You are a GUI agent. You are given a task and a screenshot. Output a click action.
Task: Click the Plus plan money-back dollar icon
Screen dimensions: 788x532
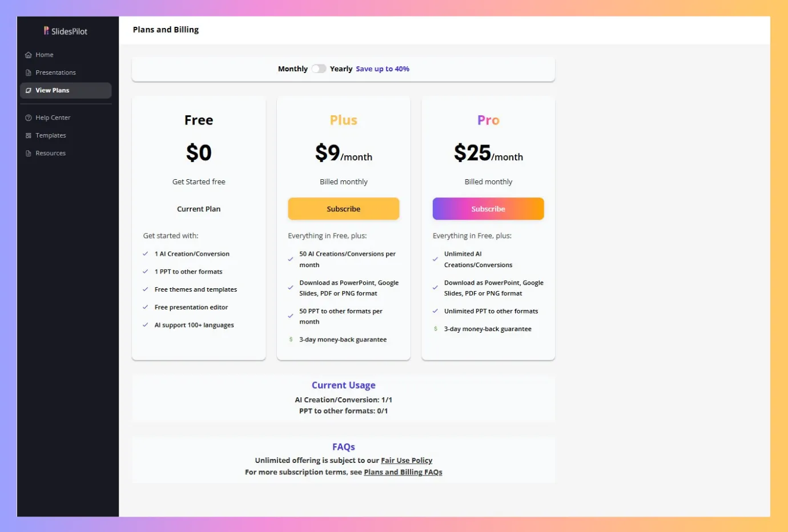291,340
